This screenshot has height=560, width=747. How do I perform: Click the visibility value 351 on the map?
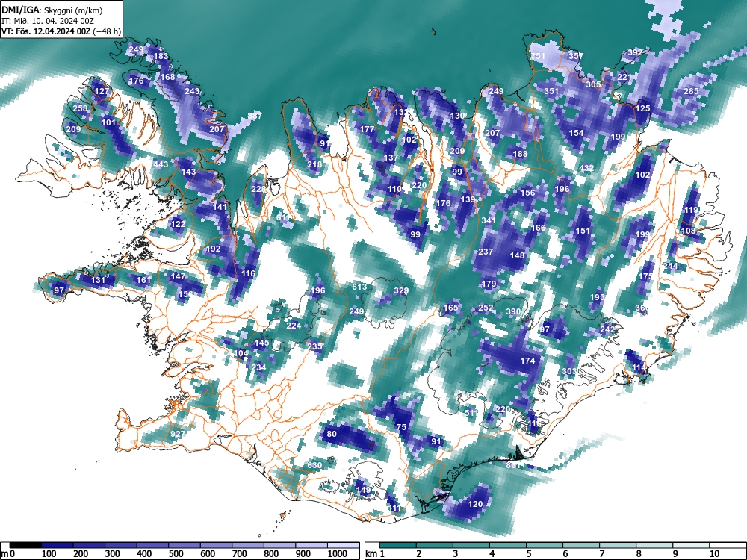(551, 91)
